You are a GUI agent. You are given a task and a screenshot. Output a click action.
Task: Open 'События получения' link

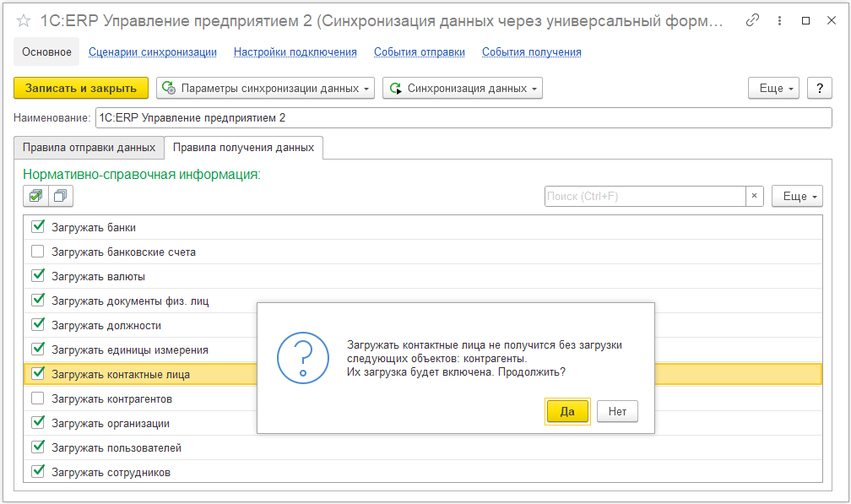532,52
